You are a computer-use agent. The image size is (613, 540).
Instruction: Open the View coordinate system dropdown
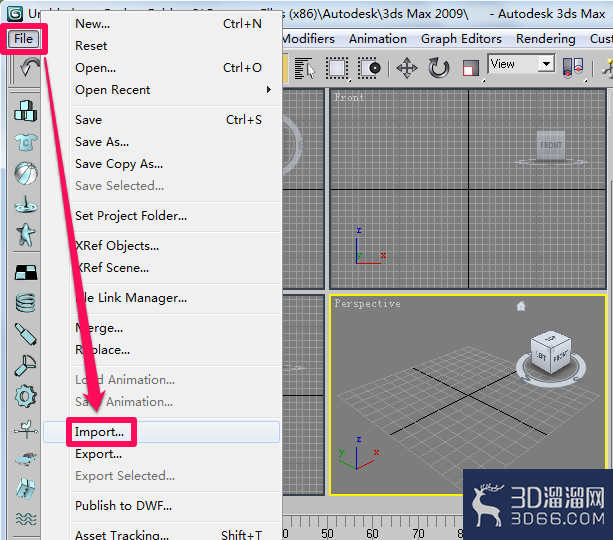[x=521, y=64]
